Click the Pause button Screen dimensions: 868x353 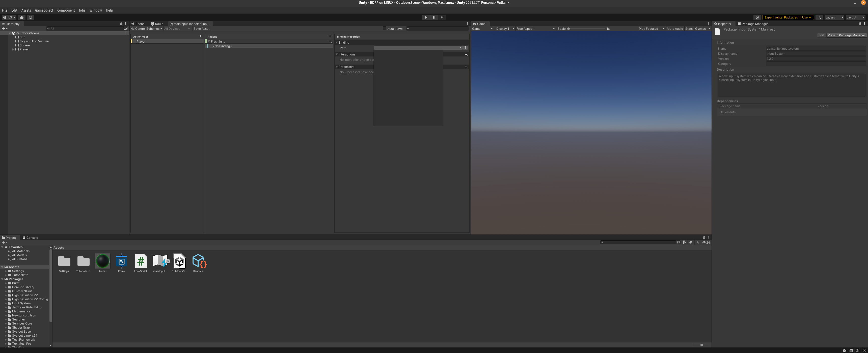tap(434, 17)
